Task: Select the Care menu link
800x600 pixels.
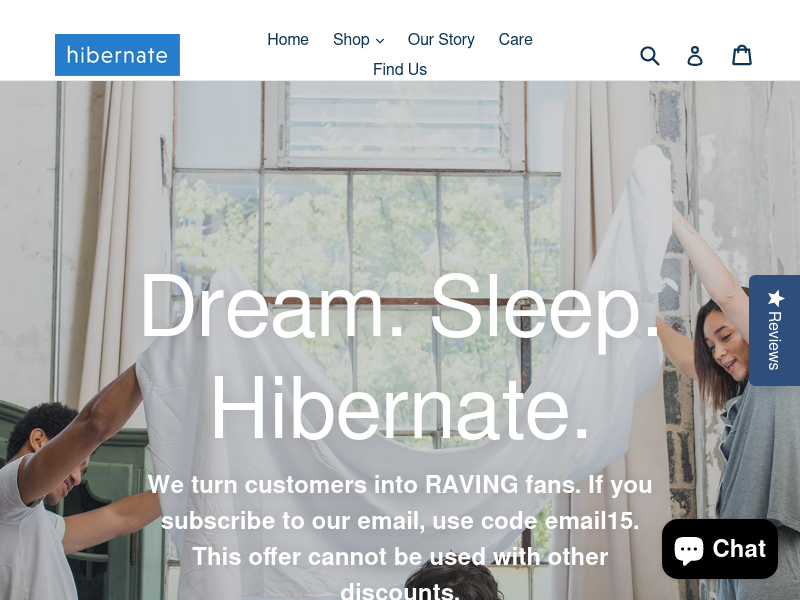Action: point(515,39)
